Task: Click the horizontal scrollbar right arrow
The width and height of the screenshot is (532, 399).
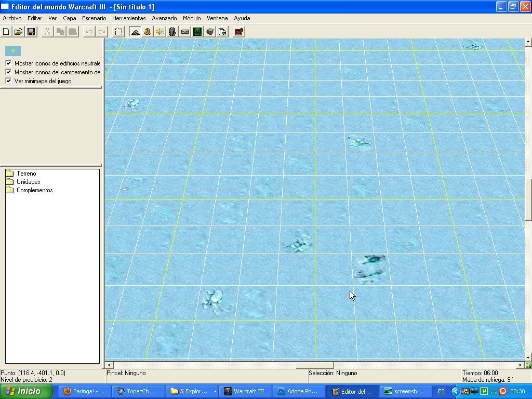Action: coord(521,365)
